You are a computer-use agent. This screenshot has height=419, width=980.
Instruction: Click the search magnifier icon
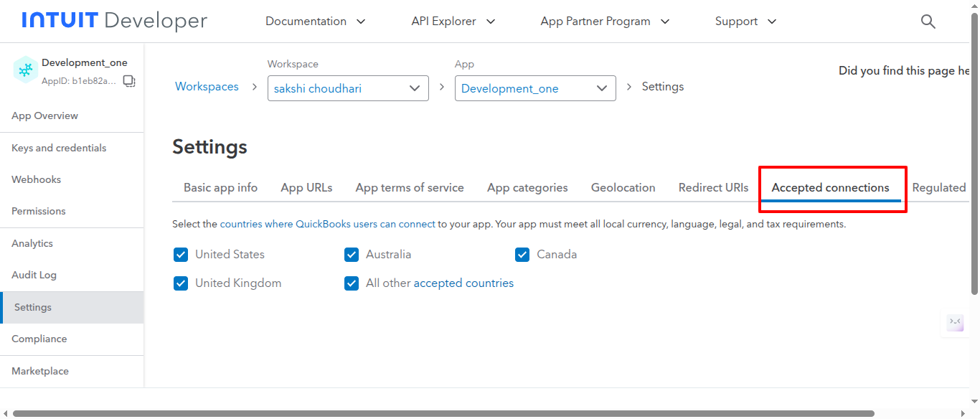(x=928, y=22)
